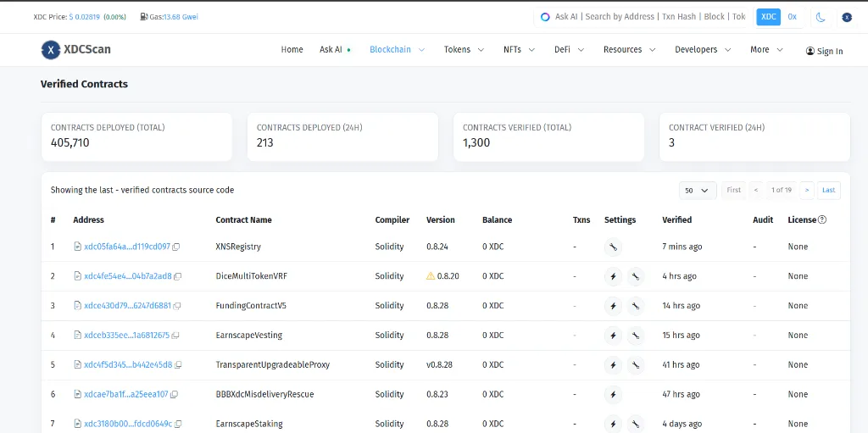
Task: Expand the Blockchain menu
Action: [397, 49]
